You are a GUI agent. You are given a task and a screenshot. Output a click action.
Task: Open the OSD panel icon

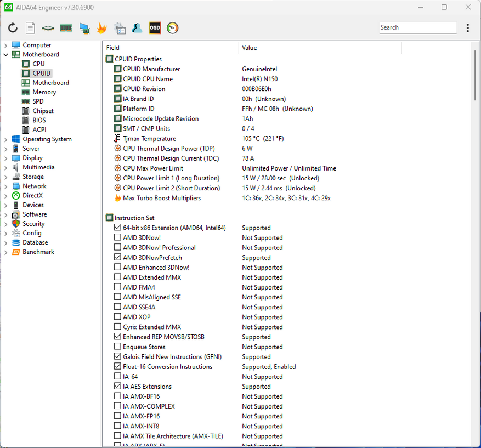[155, 28]
